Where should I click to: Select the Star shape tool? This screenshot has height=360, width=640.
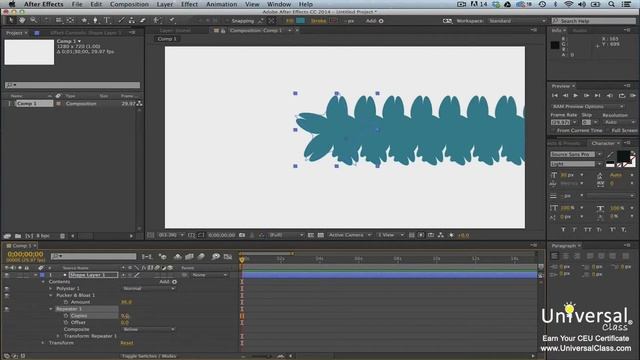[84, 20]
